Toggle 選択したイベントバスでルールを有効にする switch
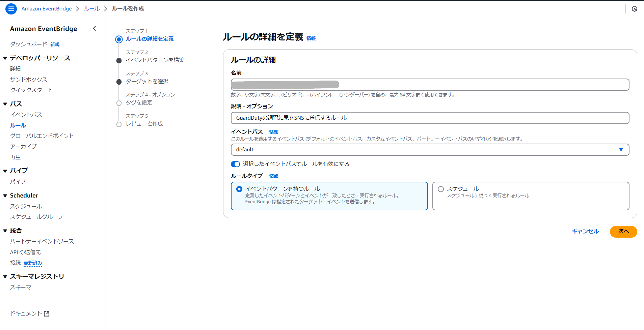Viewport: 644px width, 330px height. (235, 164)
